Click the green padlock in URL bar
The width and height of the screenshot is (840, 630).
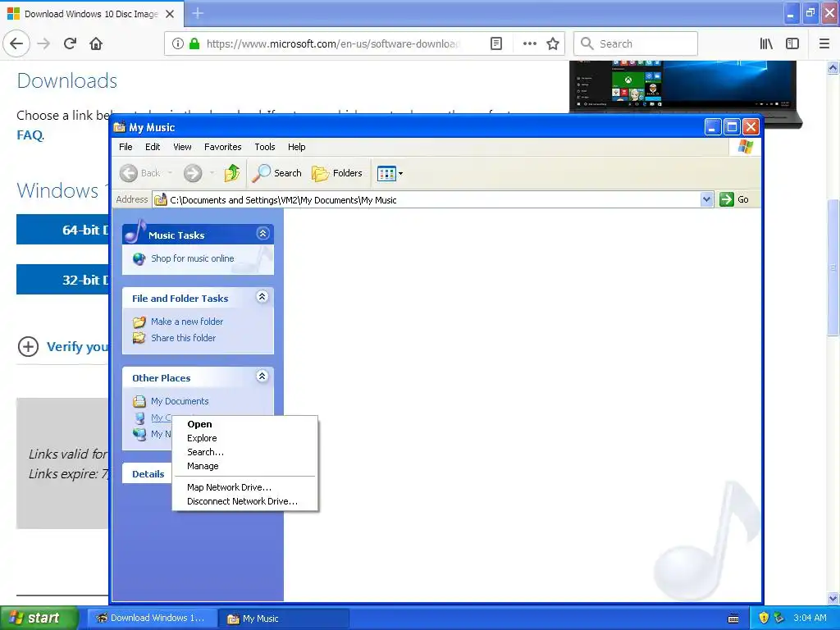click(x=194, y=43)
